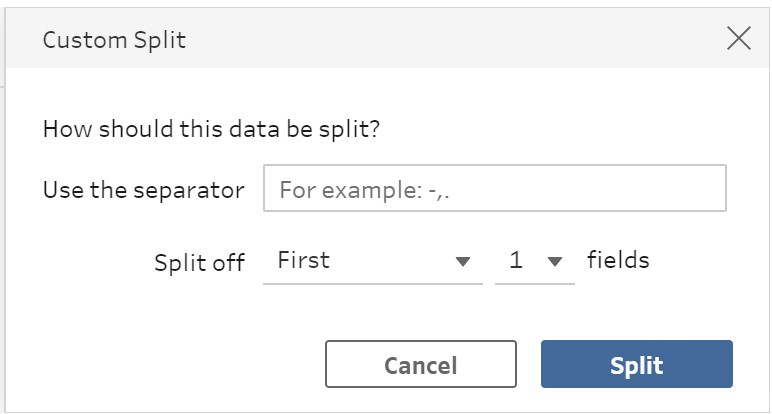The image size is (772, 414).
Task: Click the word "Split" on the blue button
Action: pyautogui.click(x=636, y=365)
